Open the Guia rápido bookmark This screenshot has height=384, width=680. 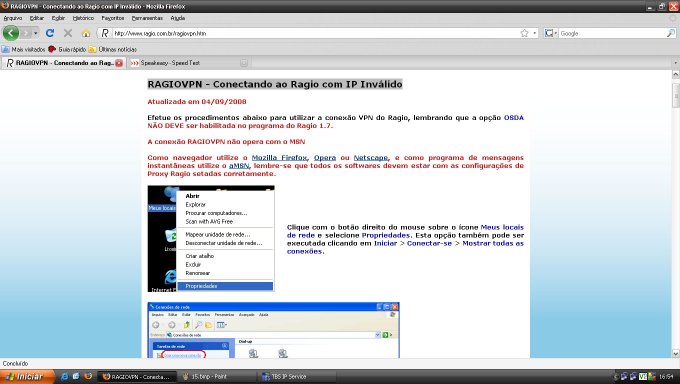[67, 49]
